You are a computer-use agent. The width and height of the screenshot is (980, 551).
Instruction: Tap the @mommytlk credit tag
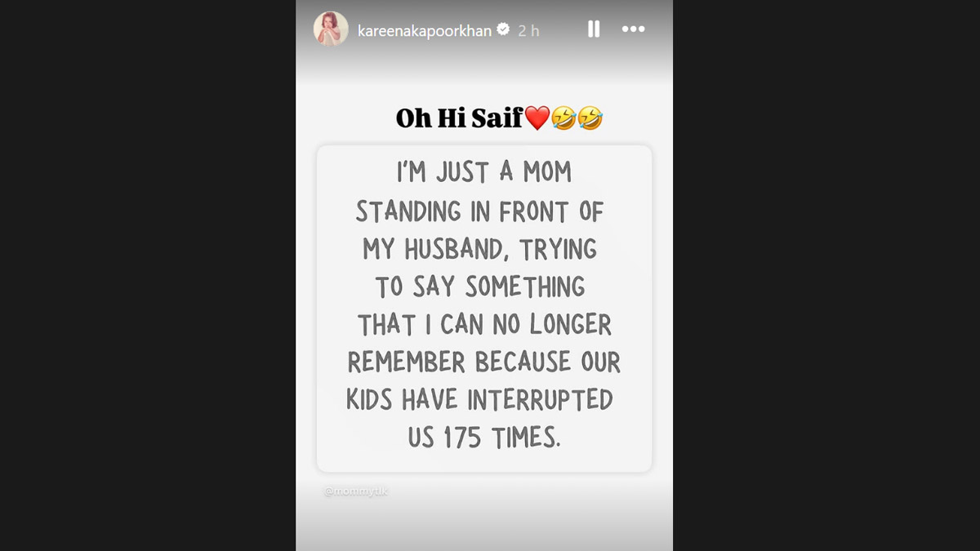[356, 492]
